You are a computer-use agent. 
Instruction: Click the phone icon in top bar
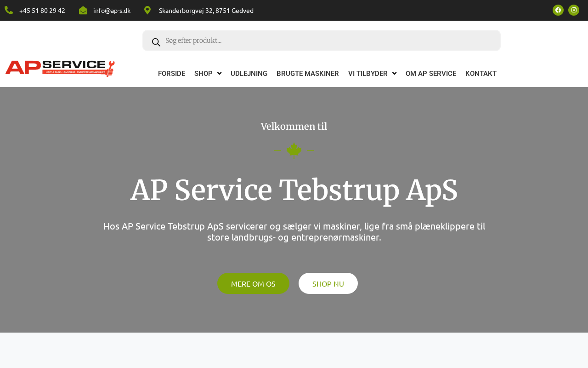(9, 10)
